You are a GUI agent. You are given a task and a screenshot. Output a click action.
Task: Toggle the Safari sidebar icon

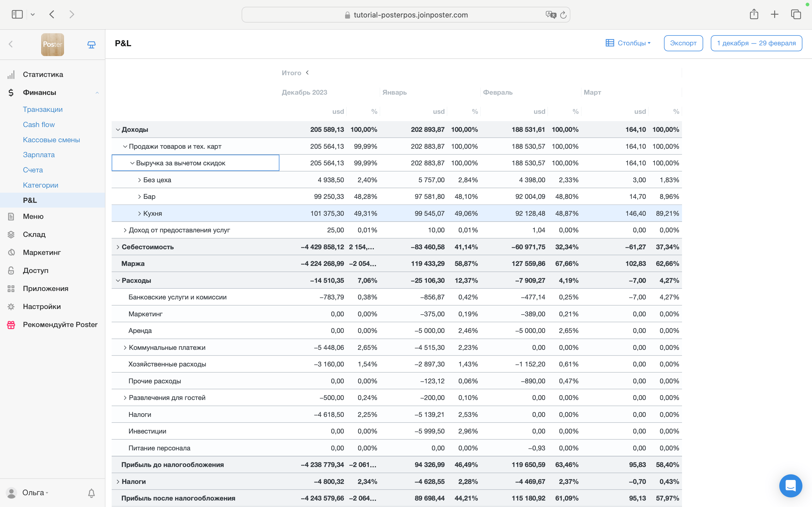[x=17, y=14]
